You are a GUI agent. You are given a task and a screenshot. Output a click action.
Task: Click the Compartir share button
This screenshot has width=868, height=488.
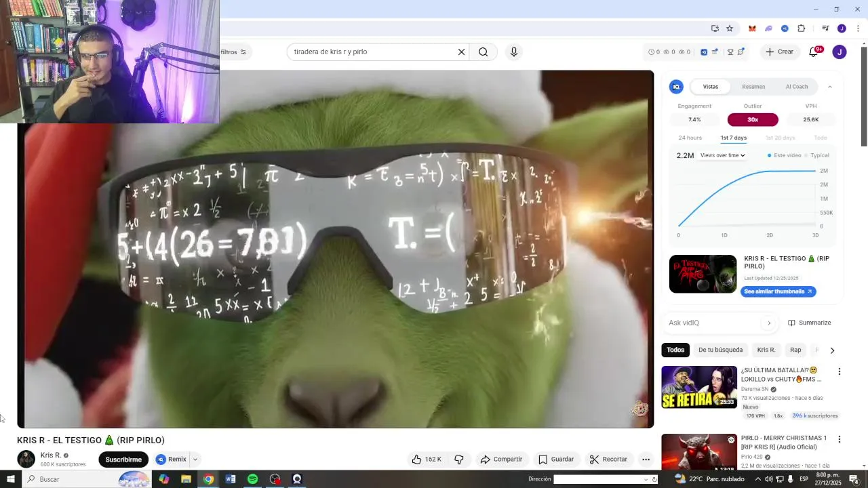pyautogui.click(x=501, y=459)
